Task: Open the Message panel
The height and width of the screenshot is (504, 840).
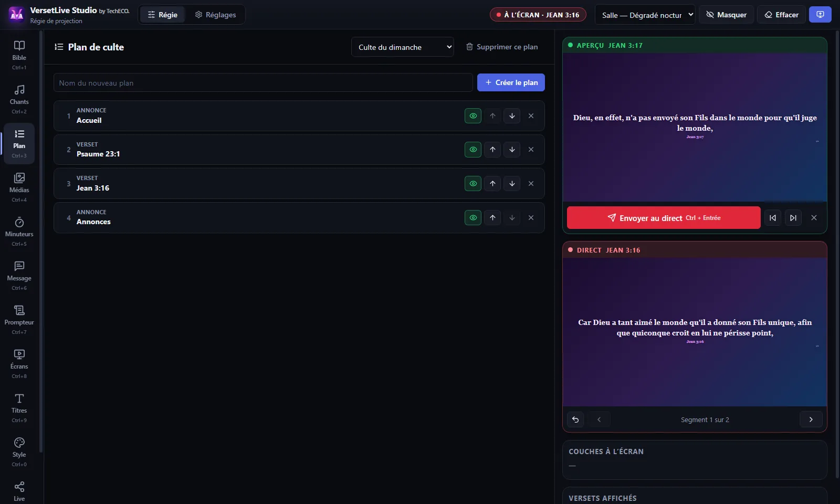Action: pyautogui.click(x=19, y=275)
